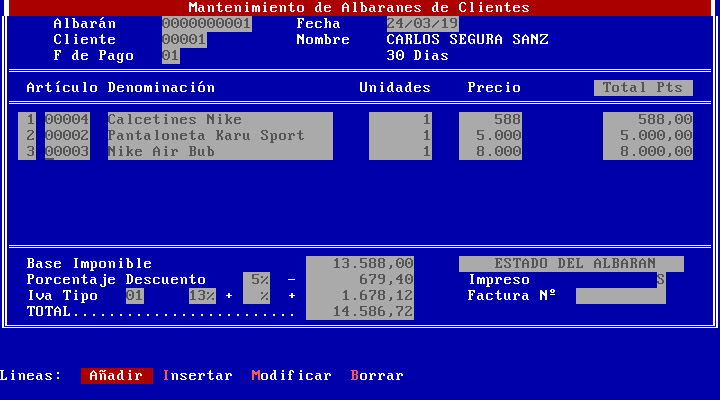
Task: Click the name CARLOS SEGURA SANZ
Action: 467,39
